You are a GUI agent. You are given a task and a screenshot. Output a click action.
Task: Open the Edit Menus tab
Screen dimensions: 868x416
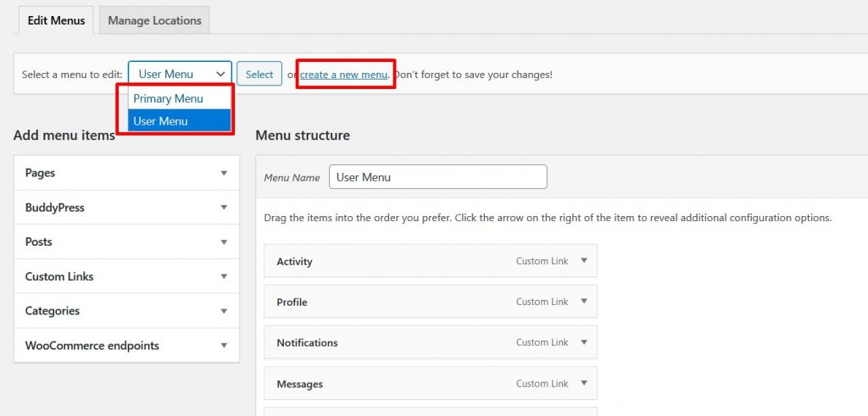pyautogui.click(x=56, y=20)
